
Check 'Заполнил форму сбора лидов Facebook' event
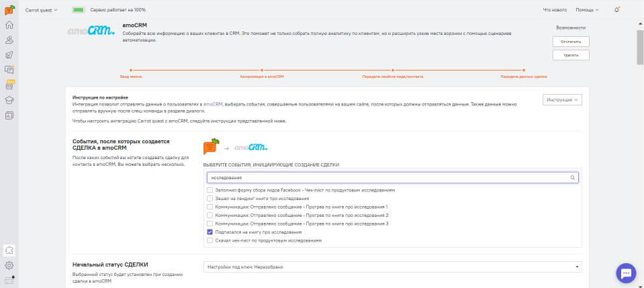point(210,190)
